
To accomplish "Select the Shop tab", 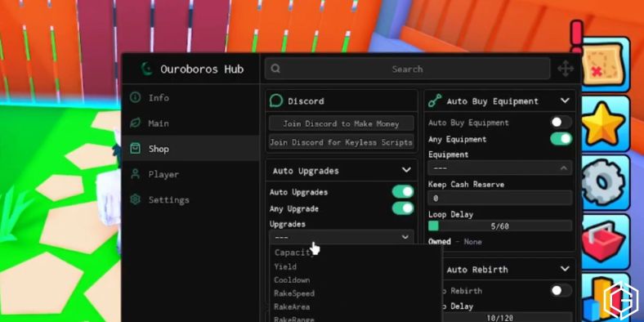I will (x=190, y=148).
